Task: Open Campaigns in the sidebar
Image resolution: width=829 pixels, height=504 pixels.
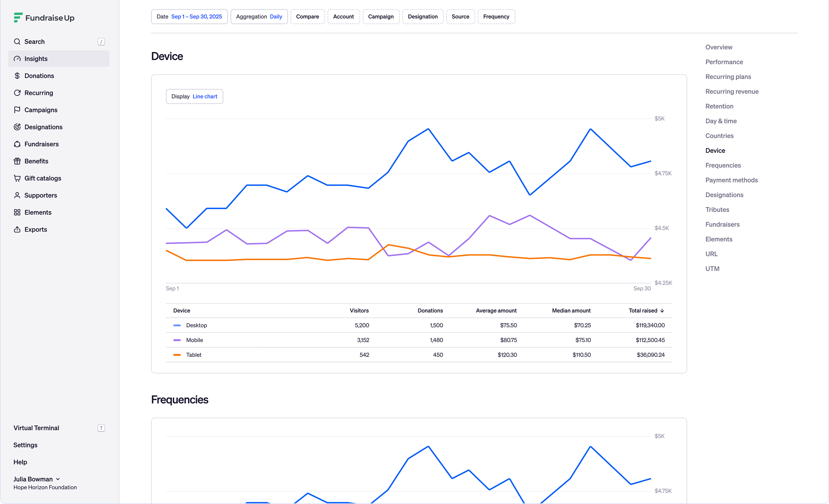Action: 59,110
